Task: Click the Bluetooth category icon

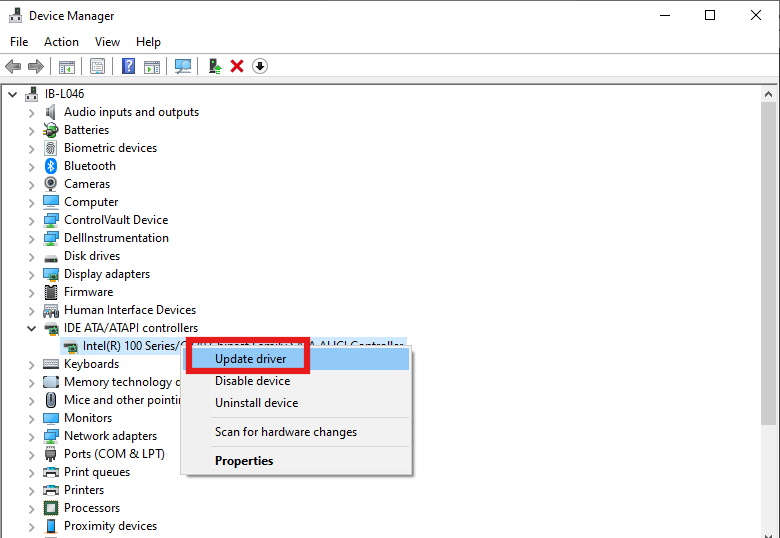Action: pos(51,166)
